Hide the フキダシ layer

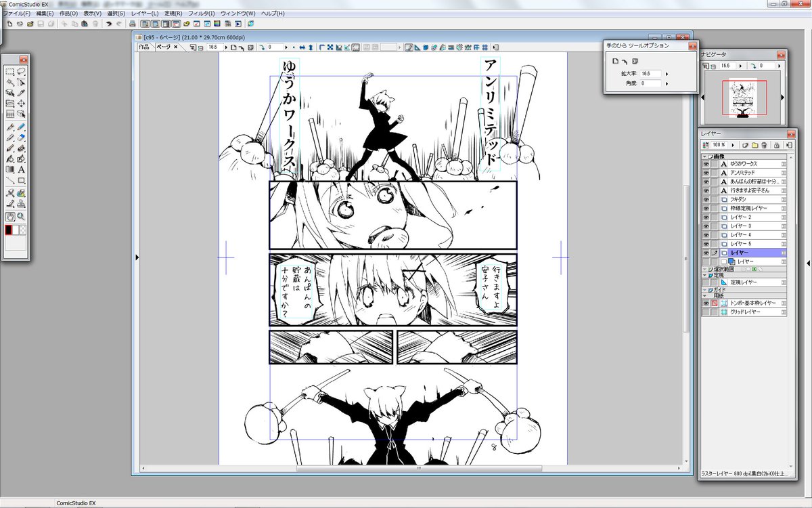pos(706,199)
